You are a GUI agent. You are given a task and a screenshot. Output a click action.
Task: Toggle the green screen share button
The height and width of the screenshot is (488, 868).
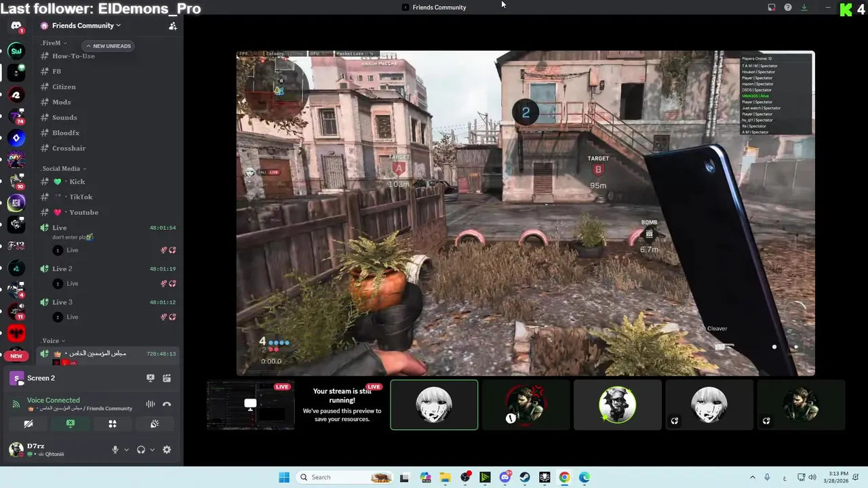(71, 424)
